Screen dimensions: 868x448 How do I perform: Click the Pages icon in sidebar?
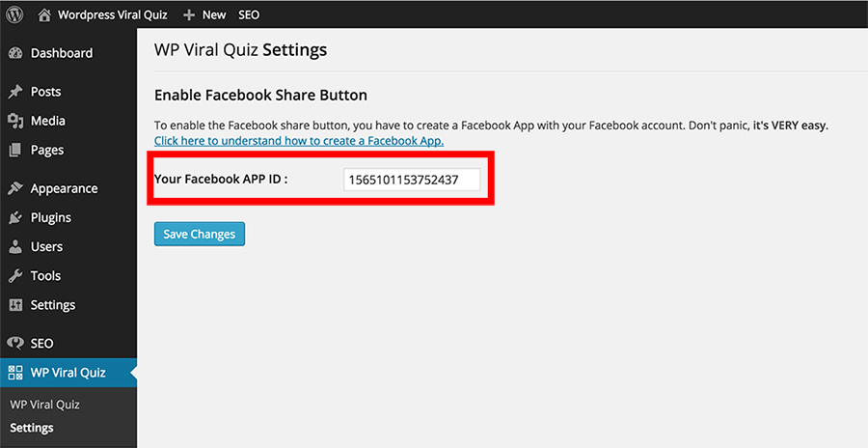click(15, 150)
